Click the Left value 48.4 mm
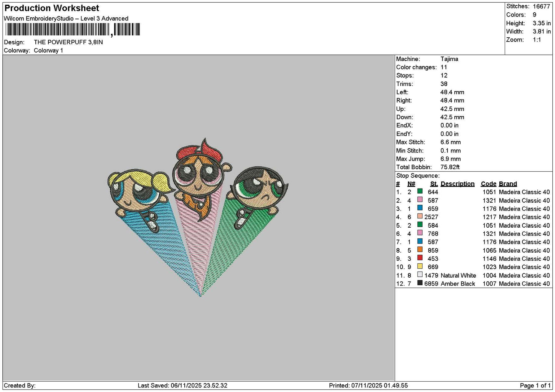The width and height of the screenshot is (555, 392). 452,92
